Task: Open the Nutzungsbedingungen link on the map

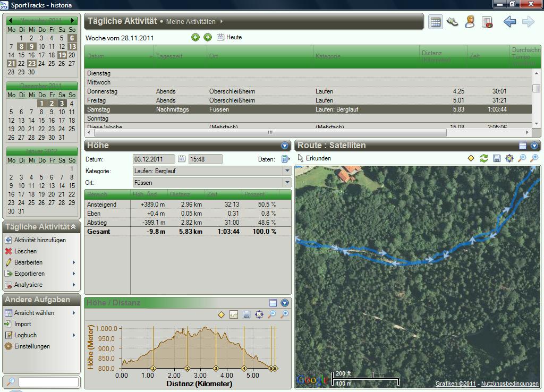Action: coord(509,384)
